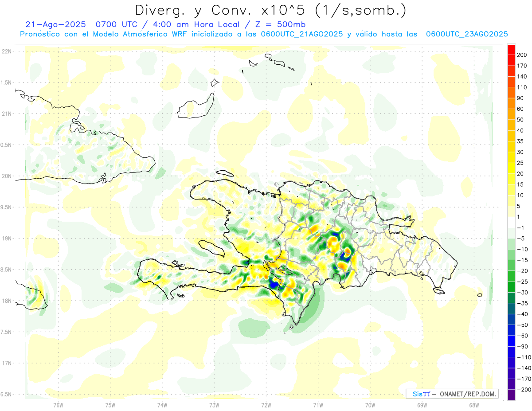Click the negative legend value -30

point(522,293)
